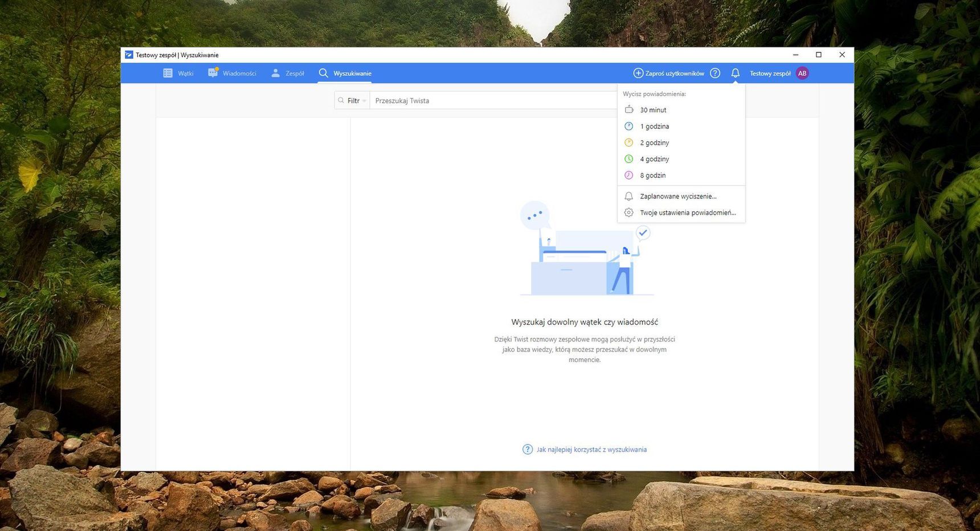Click Twist app icon in title bar
This screenshot has width=980, height=531.
point(129,55)
